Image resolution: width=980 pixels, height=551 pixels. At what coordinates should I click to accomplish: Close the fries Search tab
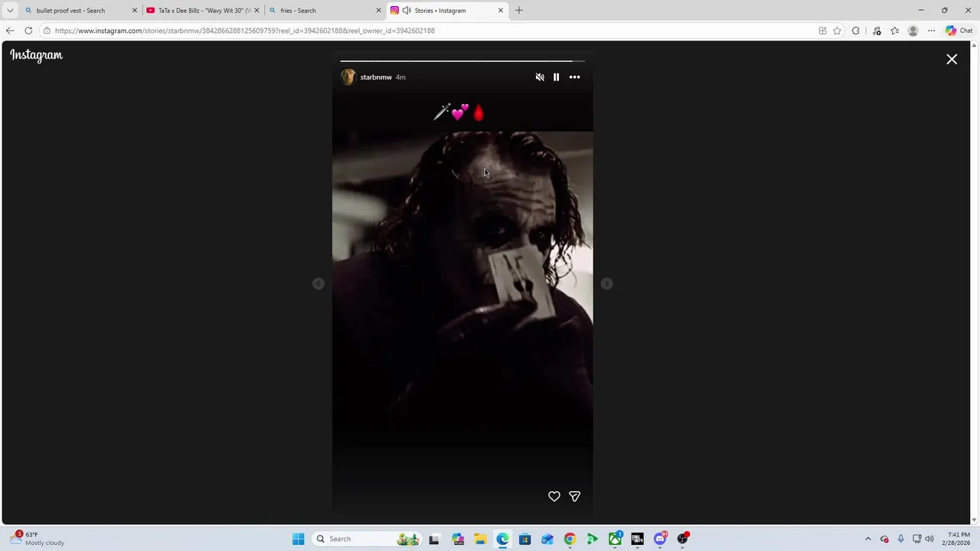[378, 11]
